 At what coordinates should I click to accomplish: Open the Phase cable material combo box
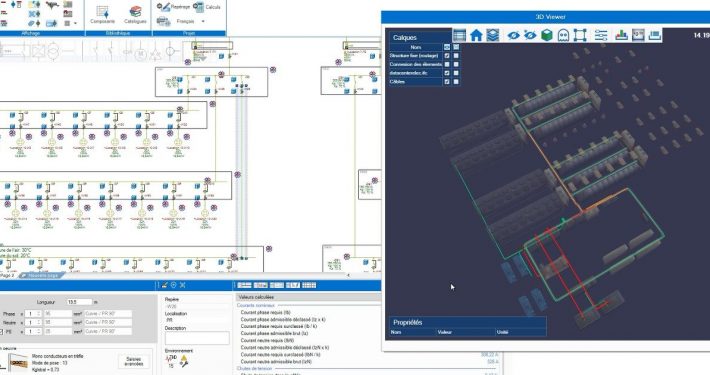point(108,313)
